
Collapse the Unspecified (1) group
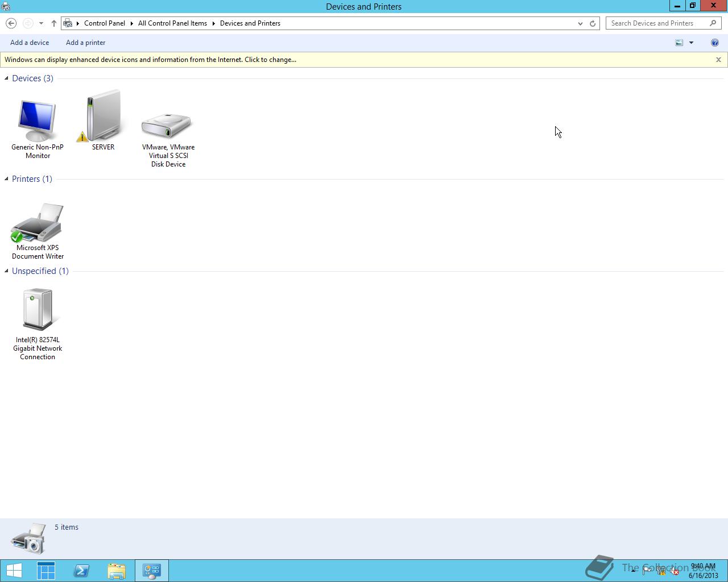(x=6, y=271)
